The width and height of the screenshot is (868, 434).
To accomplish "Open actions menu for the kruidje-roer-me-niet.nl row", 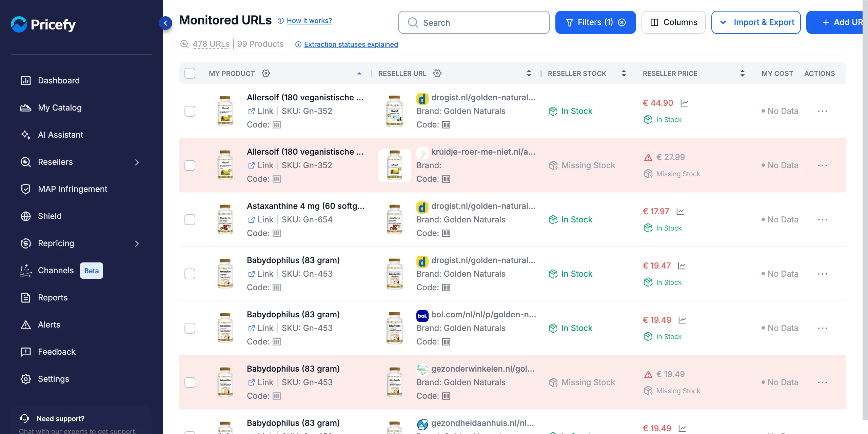I will point(822,165).
